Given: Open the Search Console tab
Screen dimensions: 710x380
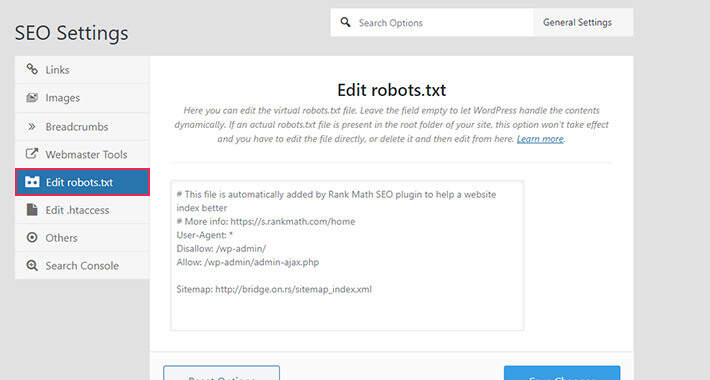Looking at the screenshot, I should coord(82,265).
